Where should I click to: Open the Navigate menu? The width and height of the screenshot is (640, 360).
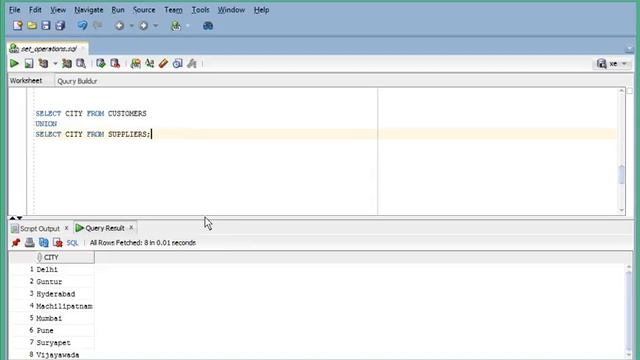pos(89,10)
